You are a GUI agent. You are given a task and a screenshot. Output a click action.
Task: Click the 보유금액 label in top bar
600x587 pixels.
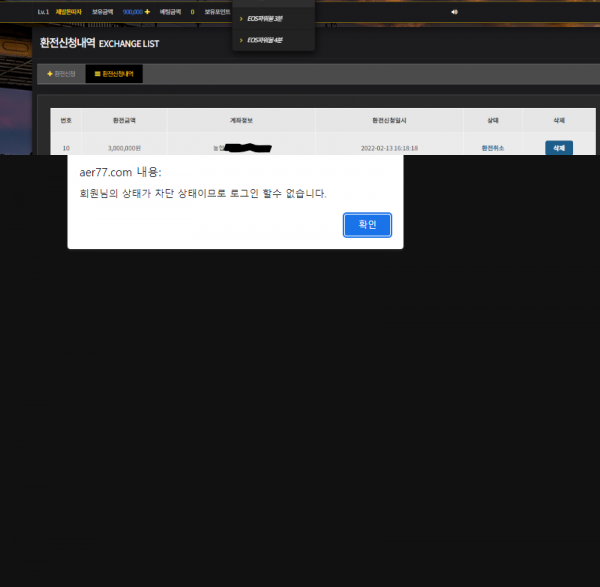pos(103,12)
